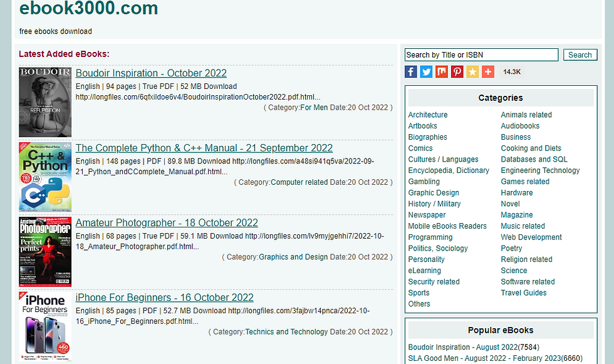Screen dimensions: 614x364
Task: Open Boudoir Inspiration - August 2022 popular link
Action: 463,347
